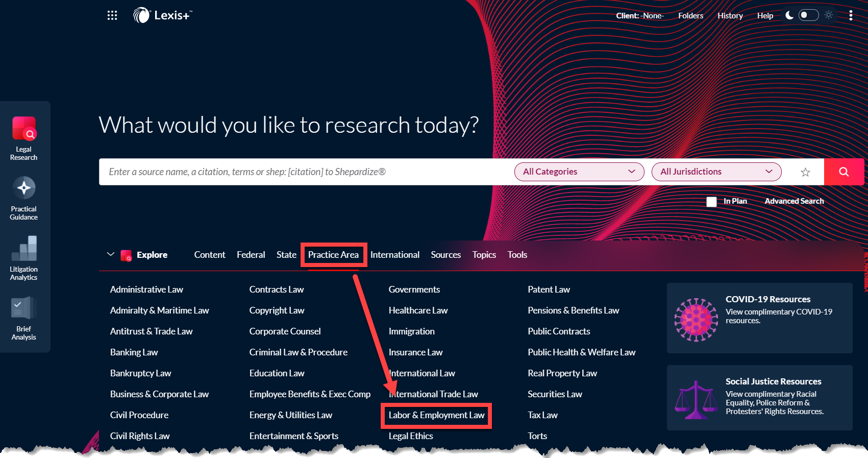Viewport: 868px width, 458px height.
Task: Open Contracts Law practice area
Action: 277,290
